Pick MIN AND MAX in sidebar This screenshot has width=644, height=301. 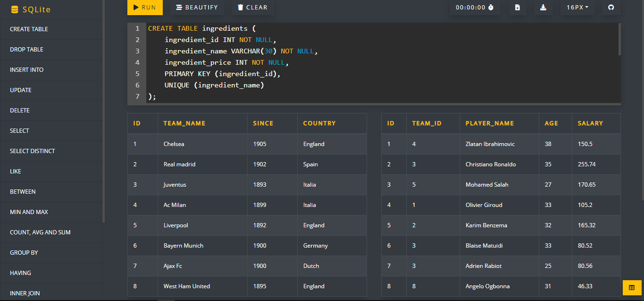[51, 212]
